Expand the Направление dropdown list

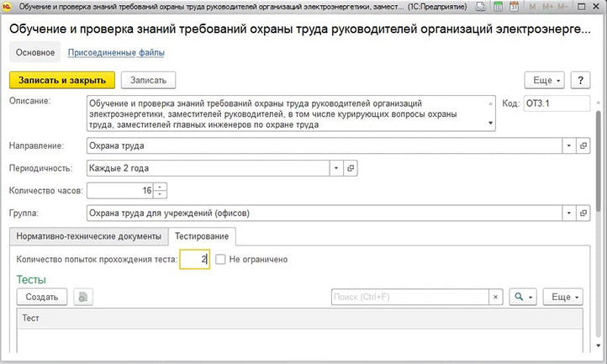568,145
